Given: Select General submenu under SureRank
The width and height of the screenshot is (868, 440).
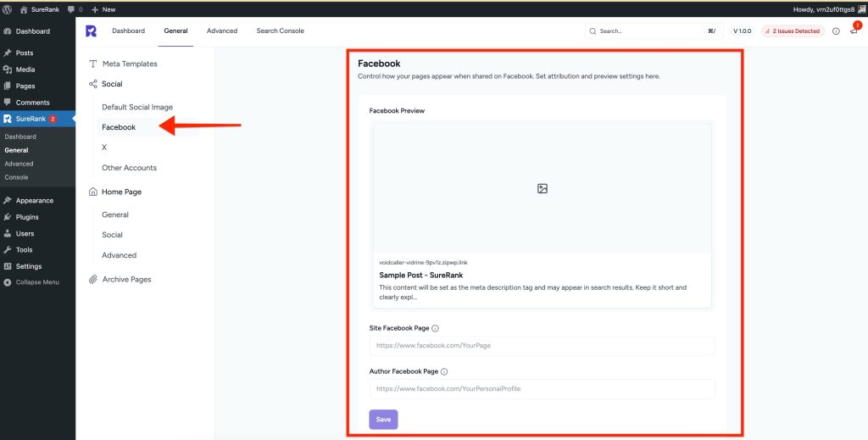Looking at the screenshot, I should 16,150.
